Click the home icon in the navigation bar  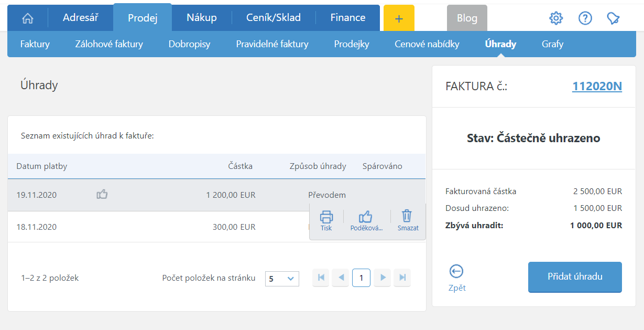point(27,18)
